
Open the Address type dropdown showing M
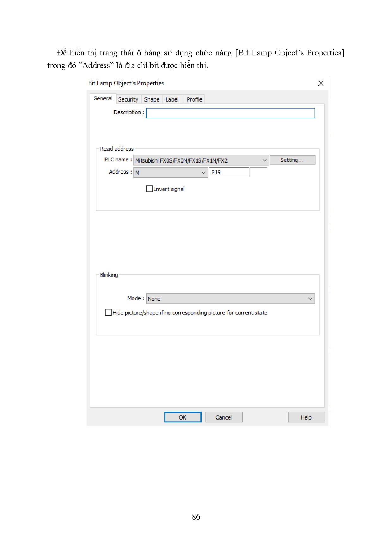170,172
